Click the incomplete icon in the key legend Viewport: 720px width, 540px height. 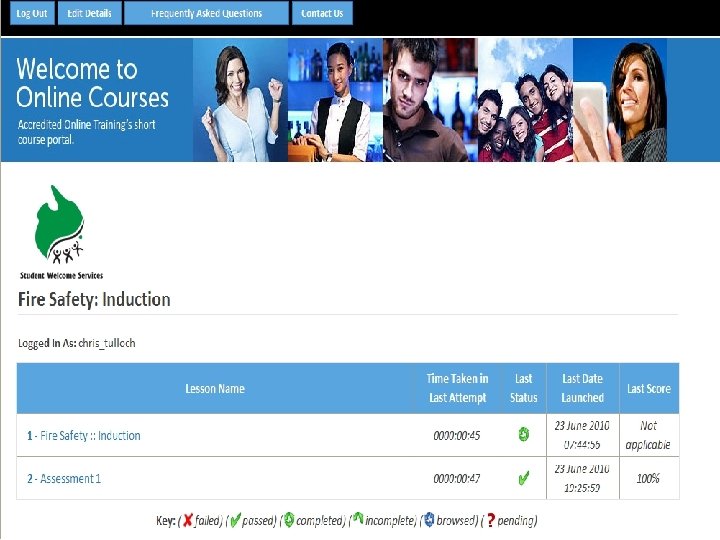[358, 519]
